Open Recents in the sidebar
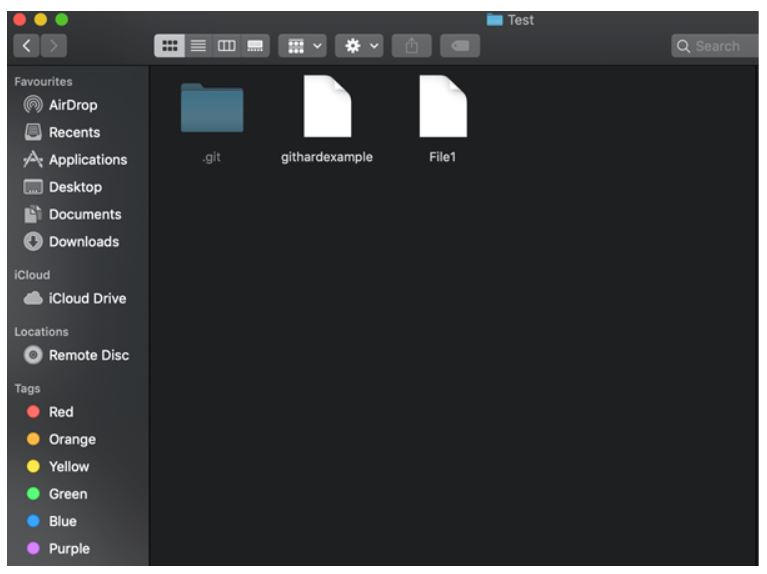767x574 pixels. (x=62, y=132)
